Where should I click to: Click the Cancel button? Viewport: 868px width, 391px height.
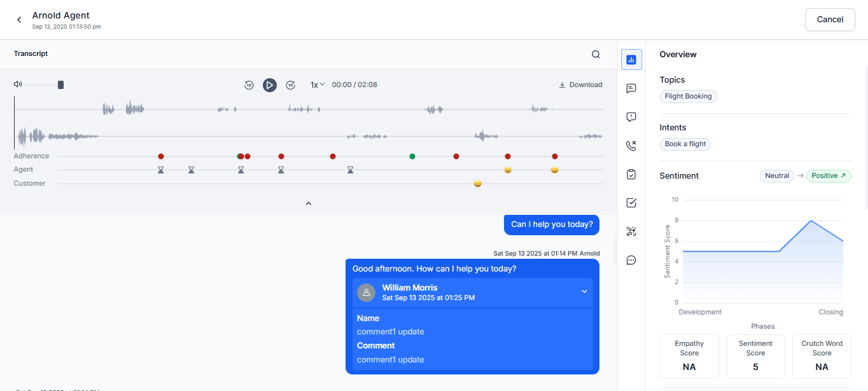click(830, 19)
